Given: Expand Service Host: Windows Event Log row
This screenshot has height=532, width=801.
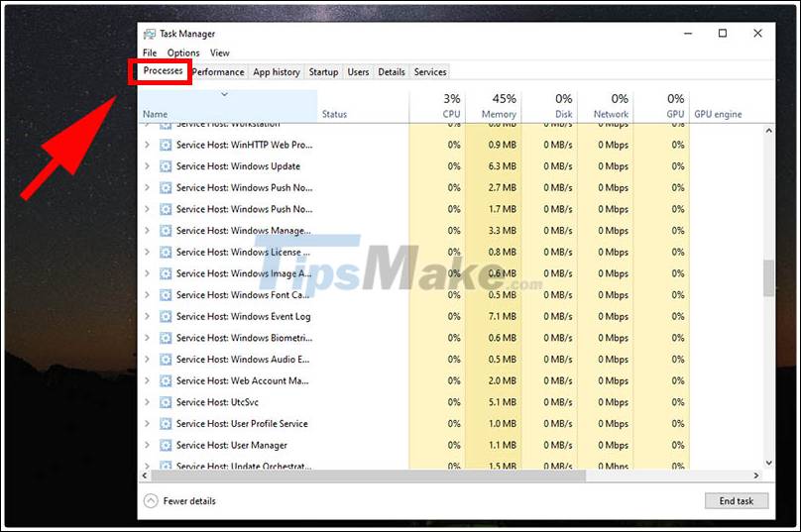Looking at the screenshot, I should coord(147,317).
